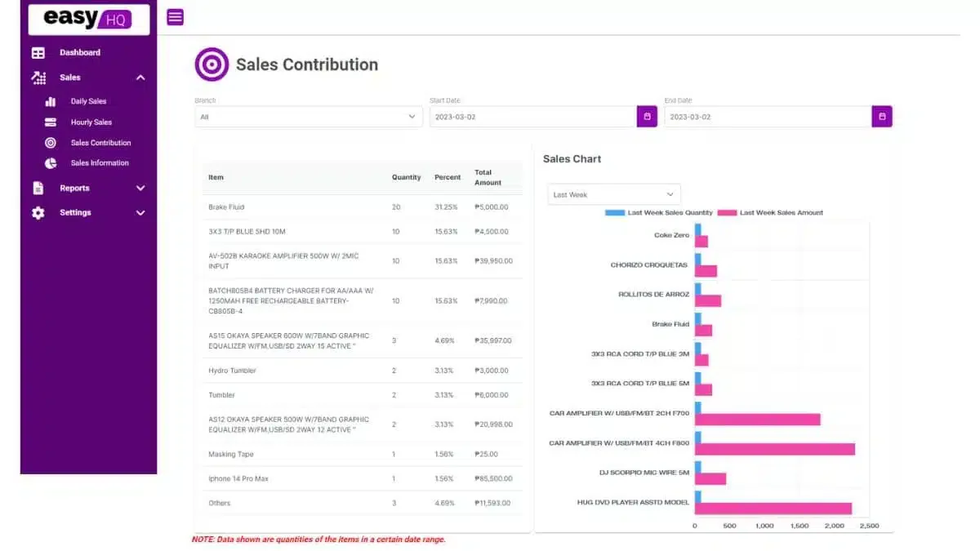Click the Start Date input field
This screenshot has width=980, height=551.
(532, 117)
